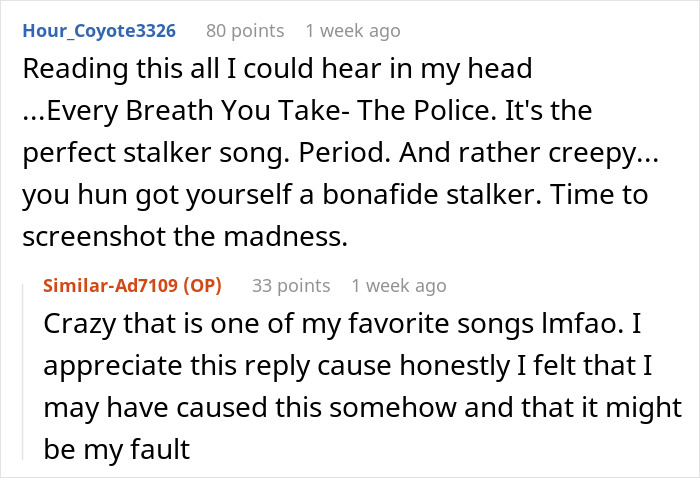Open Hour_Coyote3326 user profile
Image resolution: width=700 pixels, height=478 pixels.
pos(99,31)
